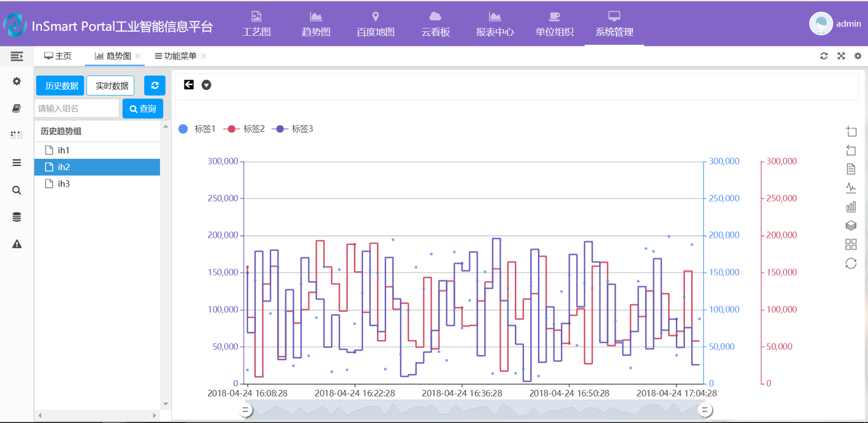Switch to the 功能菜单 tab
Viewport: 868px width, 423px height.
(176, 56)
